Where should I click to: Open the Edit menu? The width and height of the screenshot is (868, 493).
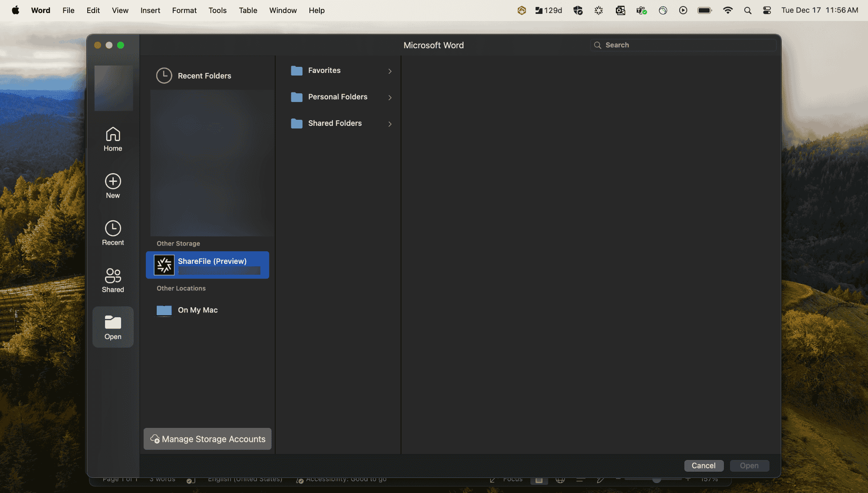pos(93,10)
